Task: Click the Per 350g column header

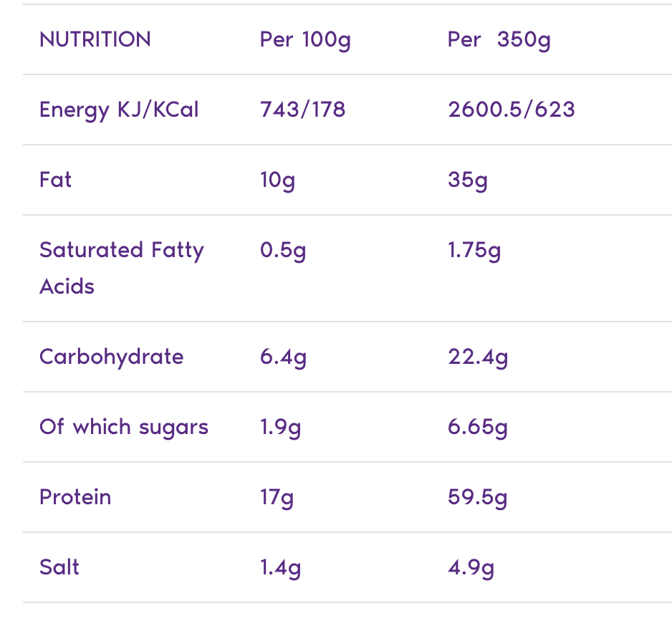Action: point(499,39)
